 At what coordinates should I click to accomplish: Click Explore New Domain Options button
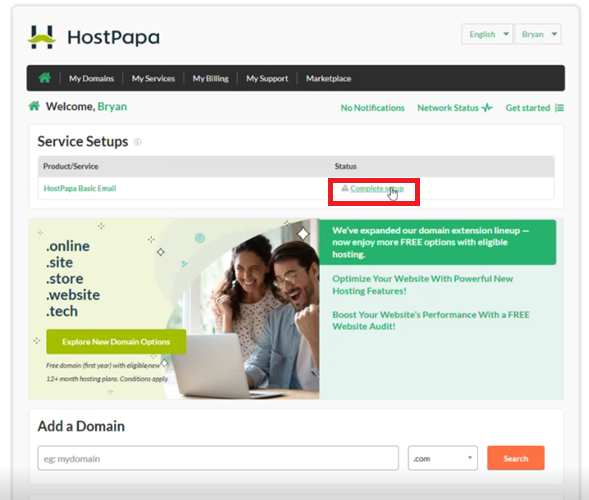click(x=116, y=341)
